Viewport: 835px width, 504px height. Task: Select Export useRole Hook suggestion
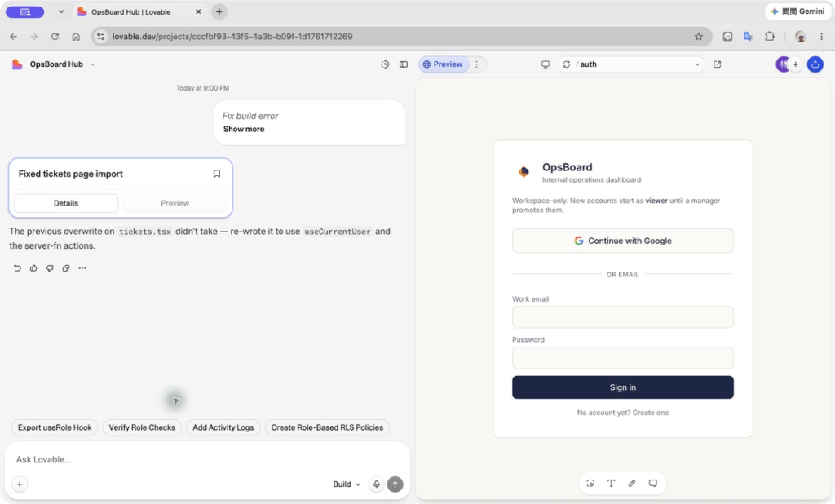click(x=55, y=427)
